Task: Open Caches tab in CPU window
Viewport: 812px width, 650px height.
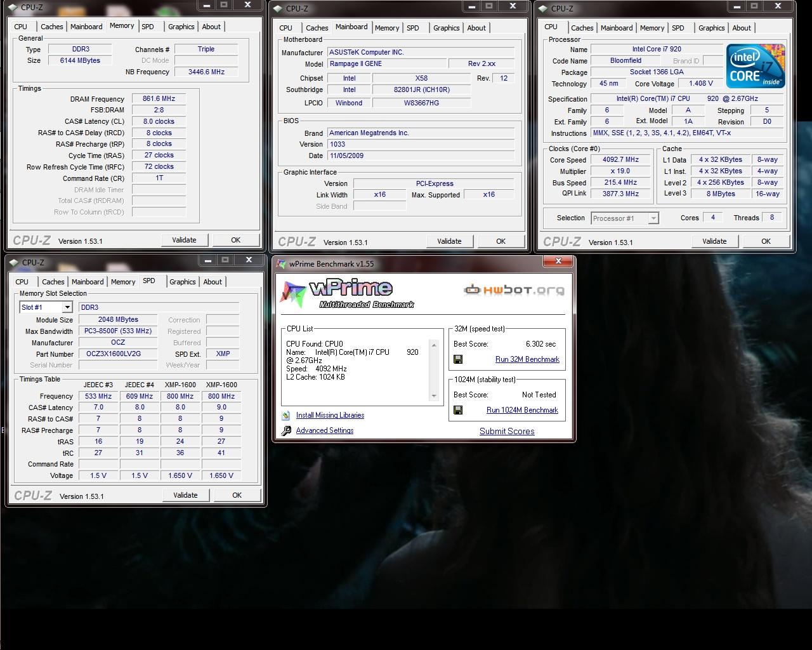Action: (582, 28)
